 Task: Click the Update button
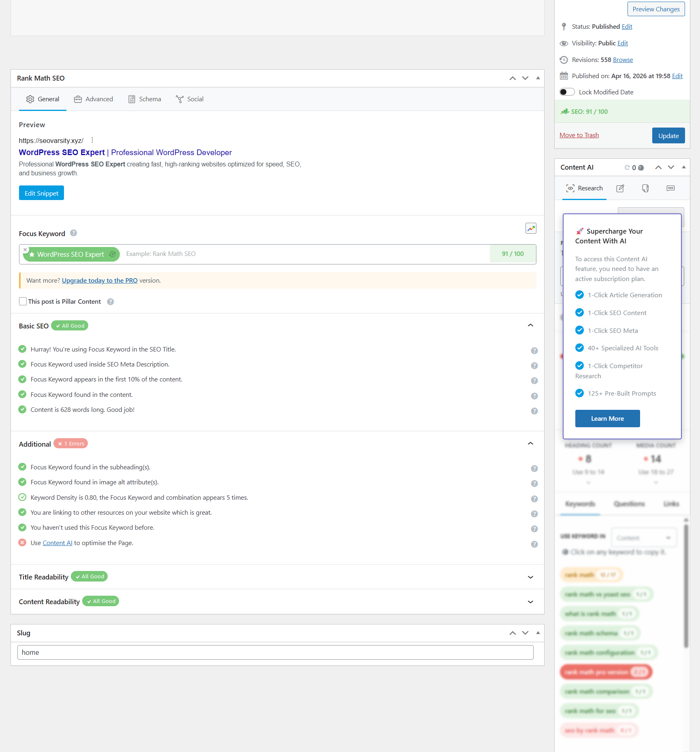pos(668,136)
